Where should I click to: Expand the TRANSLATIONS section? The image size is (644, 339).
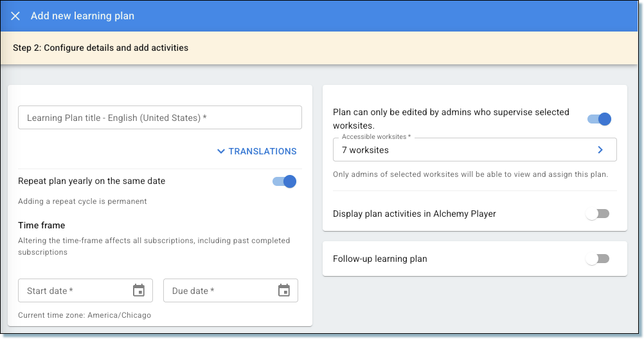click(257, 151)
